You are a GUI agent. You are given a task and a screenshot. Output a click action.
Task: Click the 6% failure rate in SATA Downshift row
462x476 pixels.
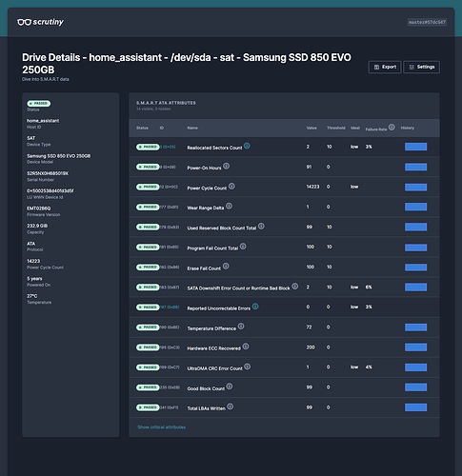click(369, 287)
